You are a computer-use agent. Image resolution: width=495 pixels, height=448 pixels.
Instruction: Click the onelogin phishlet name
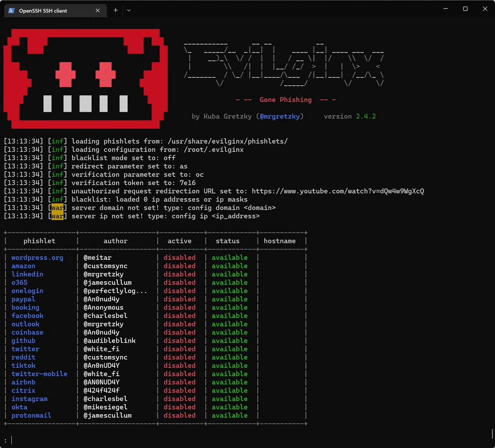coord(27,291)
